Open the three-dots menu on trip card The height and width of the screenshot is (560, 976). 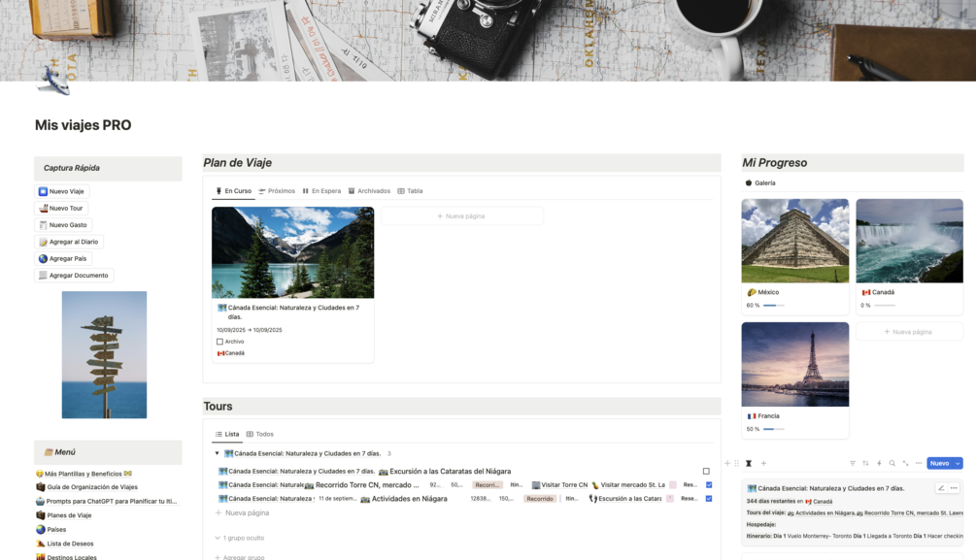[x=954, y=488]
